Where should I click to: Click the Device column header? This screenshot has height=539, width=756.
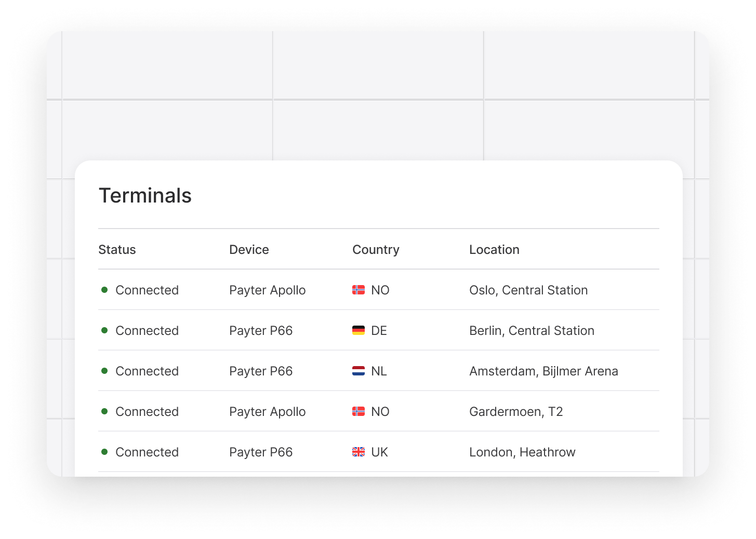point(249,249)
